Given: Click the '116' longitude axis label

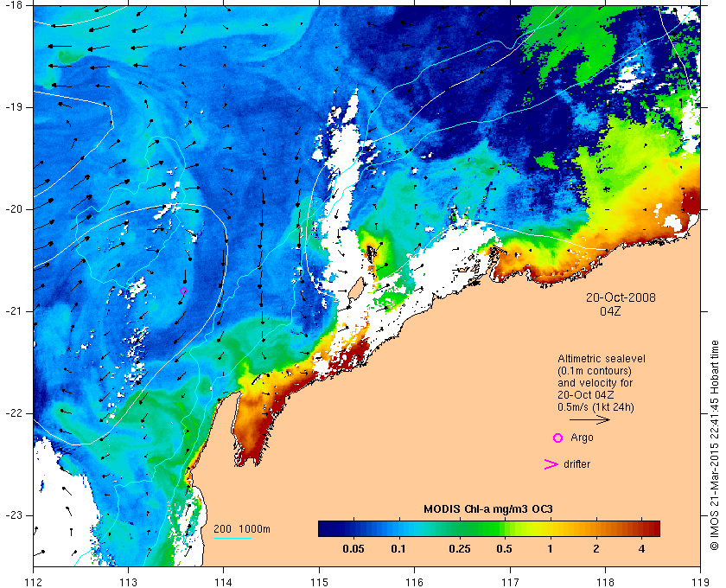Looking at the screenshot, I should tap(414, 582).
